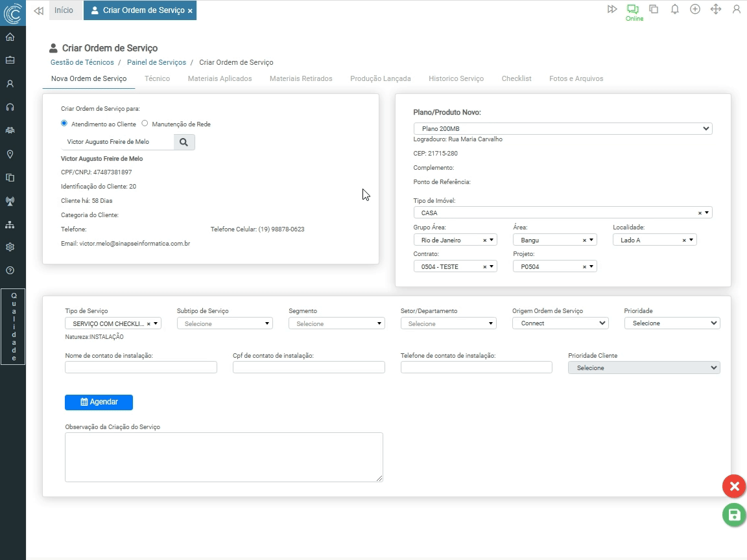Click the magnifier search button beside client name
This screenshot has width=747, height=560.
(184, 142)
